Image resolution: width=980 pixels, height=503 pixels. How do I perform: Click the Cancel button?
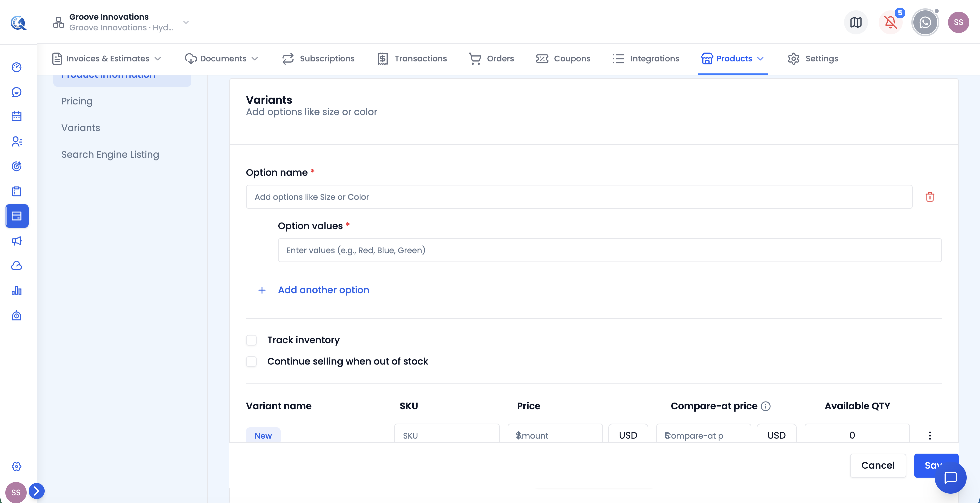click(878, 465)
